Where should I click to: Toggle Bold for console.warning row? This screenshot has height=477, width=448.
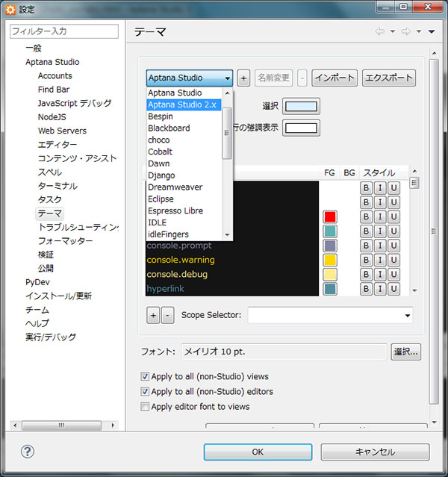click(366, 260)
